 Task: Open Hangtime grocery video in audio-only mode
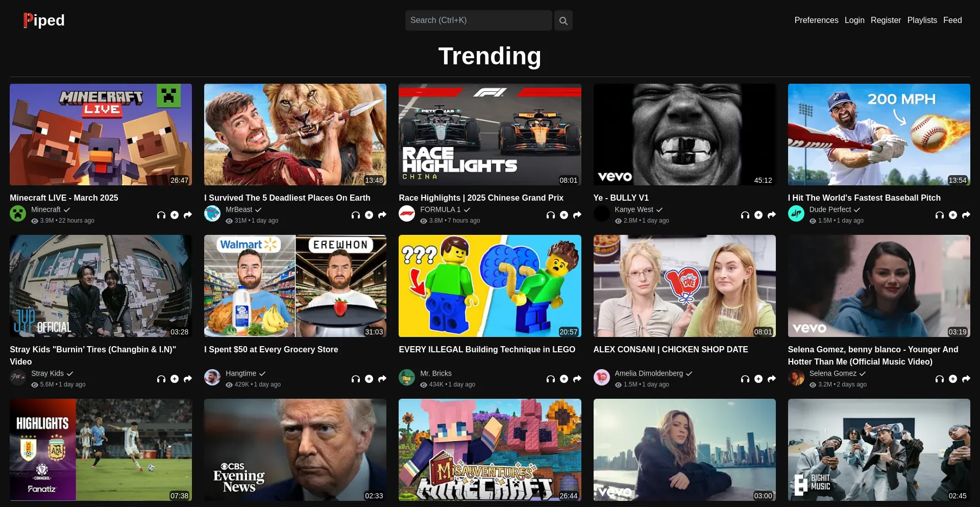coord(356,379)
